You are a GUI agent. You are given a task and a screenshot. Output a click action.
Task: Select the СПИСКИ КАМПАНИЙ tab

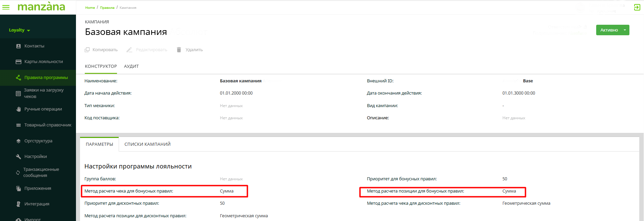point(147,144)
